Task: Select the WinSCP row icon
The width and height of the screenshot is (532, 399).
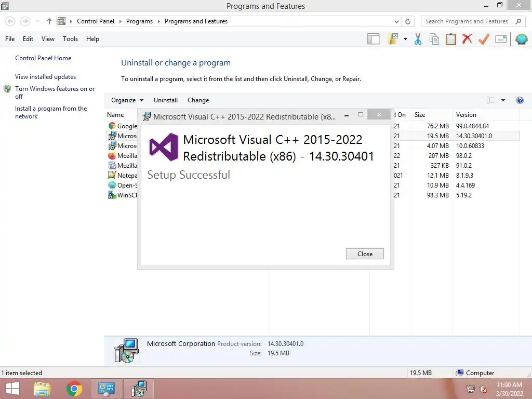Action: pos(112,195)
